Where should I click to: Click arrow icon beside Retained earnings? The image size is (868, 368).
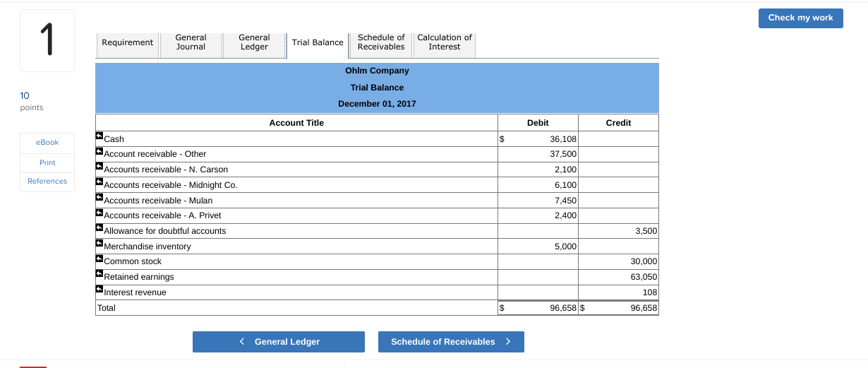point(100,273)
